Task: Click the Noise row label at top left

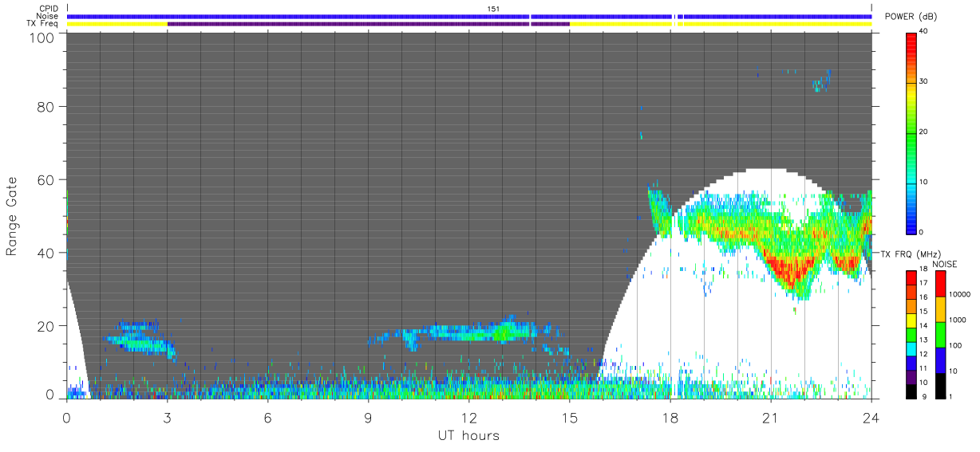Action: (x=47, y=16)
